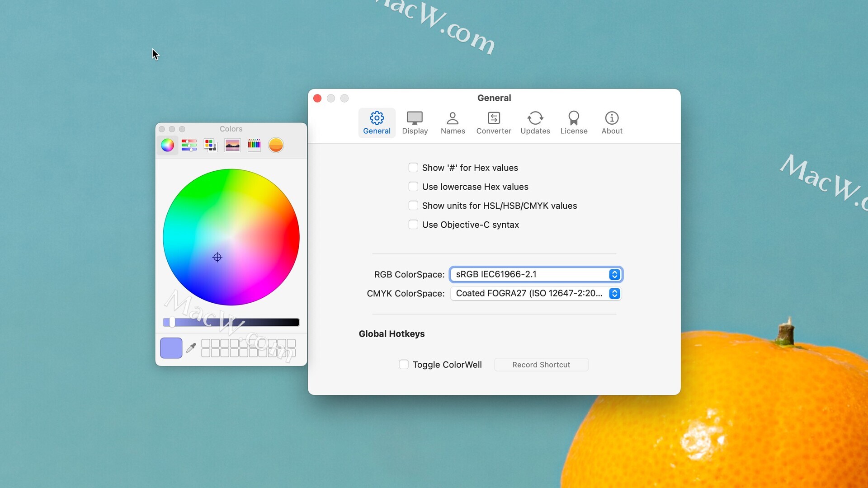This screenshot has height=488, width=868.
Task: Click the Record Shortcut button
Action: (x=541, y=365)
